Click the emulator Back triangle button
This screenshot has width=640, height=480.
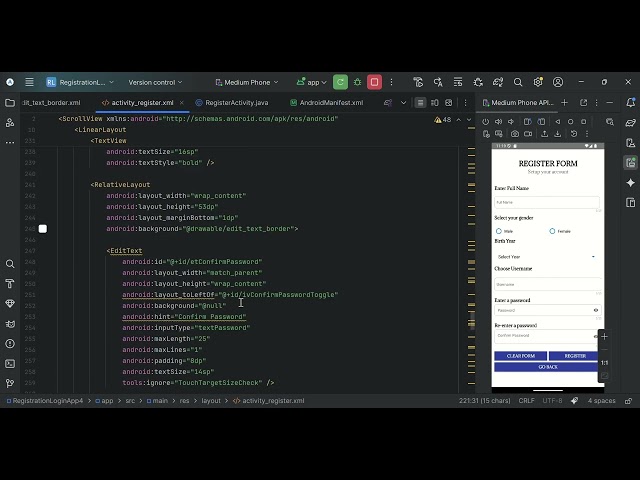(x=558, y=122)
